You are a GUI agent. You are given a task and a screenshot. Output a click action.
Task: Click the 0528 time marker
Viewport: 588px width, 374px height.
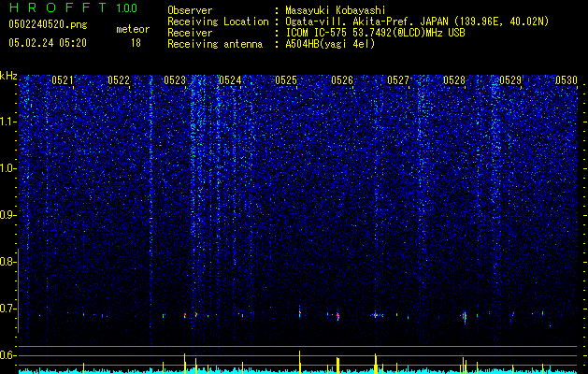454,79
